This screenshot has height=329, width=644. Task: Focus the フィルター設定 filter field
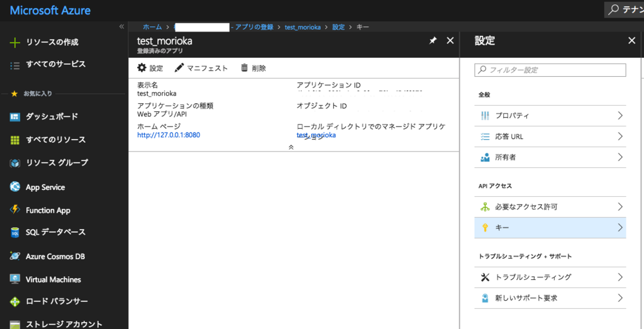pos(550,70)
